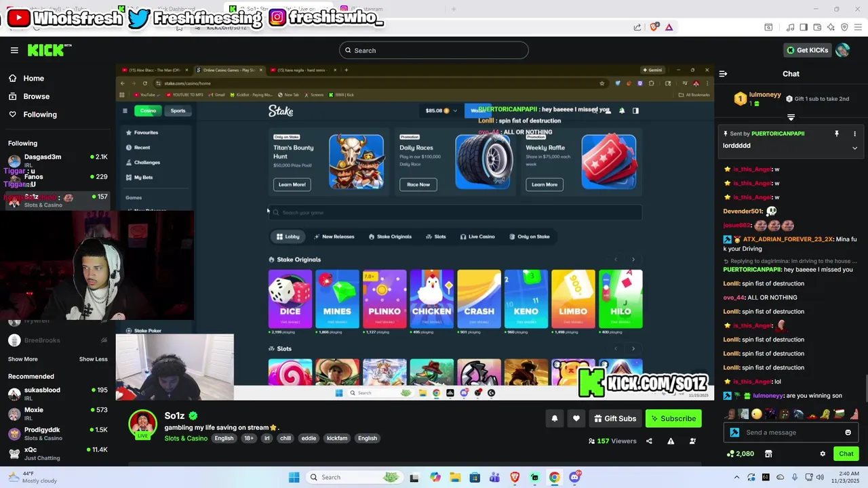
Task: Open Windows Start button
Action: (x=294, y=477)
